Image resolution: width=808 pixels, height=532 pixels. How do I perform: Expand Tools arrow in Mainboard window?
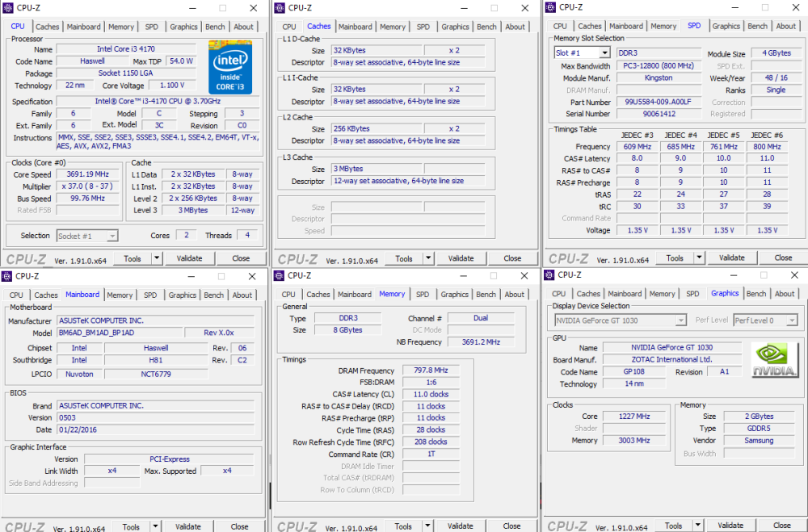155,526
